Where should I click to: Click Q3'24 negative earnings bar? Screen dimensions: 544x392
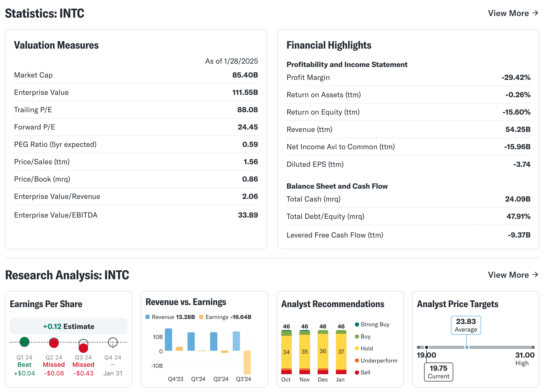click(247, 363)
